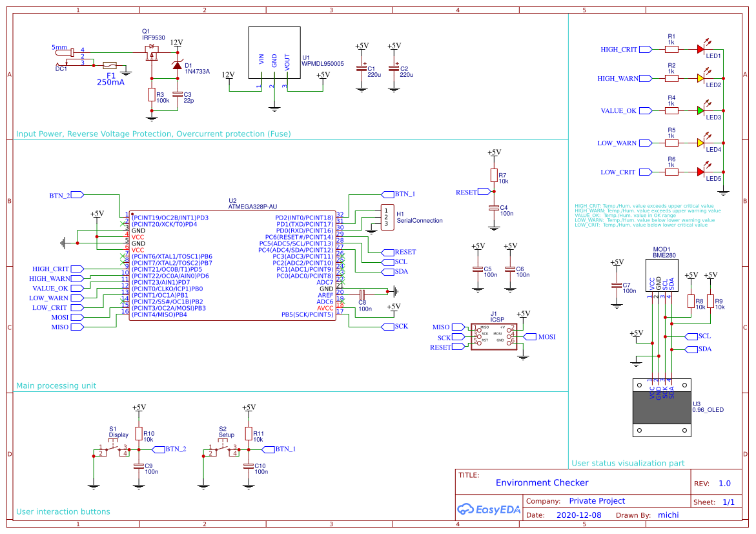This screenshot has width=756, height=534.
Task: Select the 250mA fuse F1 symbol
Action: [111, 65]
